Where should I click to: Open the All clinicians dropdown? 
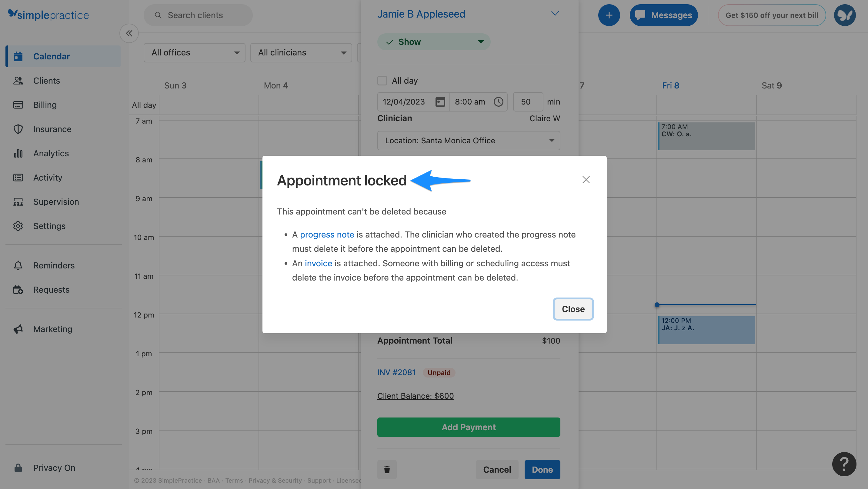(x=301, y=52)
